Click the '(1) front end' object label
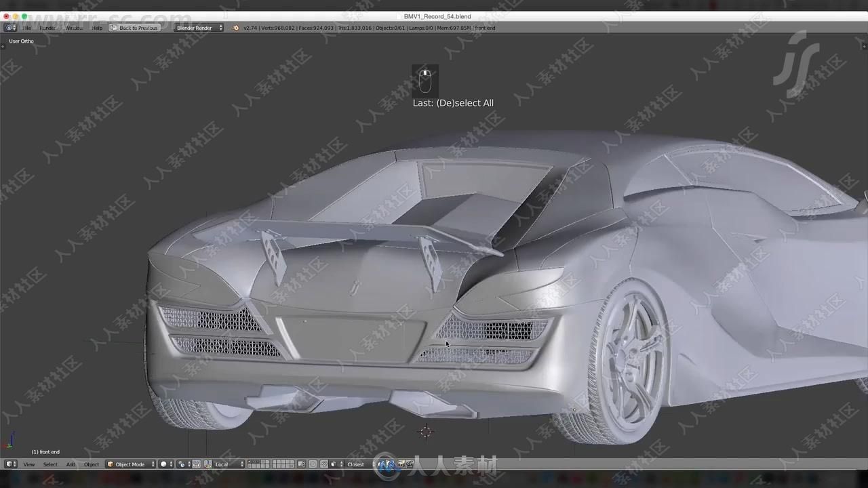The image size is (868, 488). pos(45,452)
